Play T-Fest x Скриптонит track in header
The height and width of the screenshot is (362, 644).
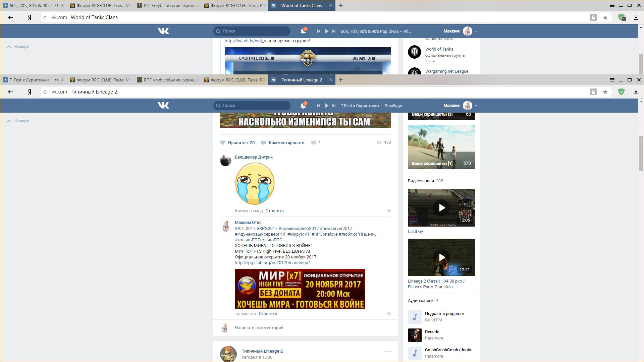(x=326, y=106)
